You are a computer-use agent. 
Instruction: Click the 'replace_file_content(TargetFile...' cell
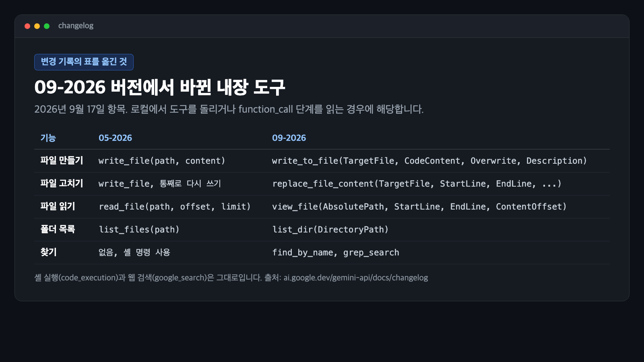(417, 184)
